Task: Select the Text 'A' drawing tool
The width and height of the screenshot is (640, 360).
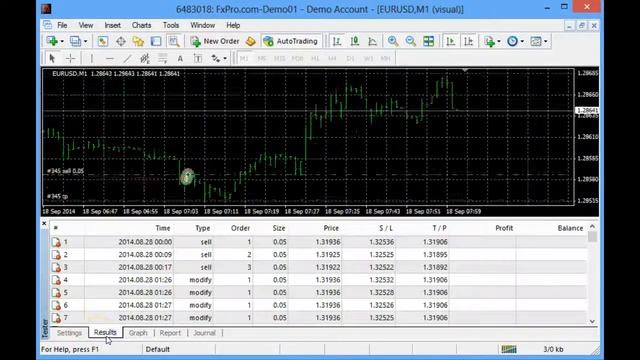Action: pyautogui.click(x=180, y=58)
